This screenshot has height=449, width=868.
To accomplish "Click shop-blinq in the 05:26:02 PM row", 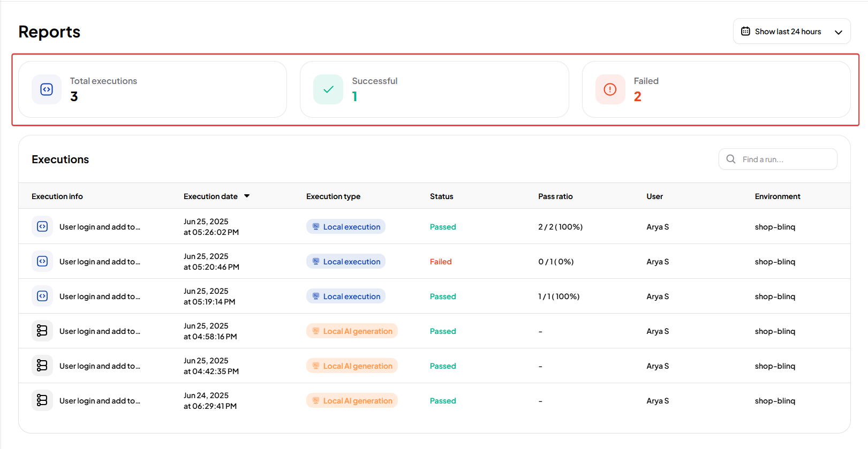I will (x=775, y=227).
